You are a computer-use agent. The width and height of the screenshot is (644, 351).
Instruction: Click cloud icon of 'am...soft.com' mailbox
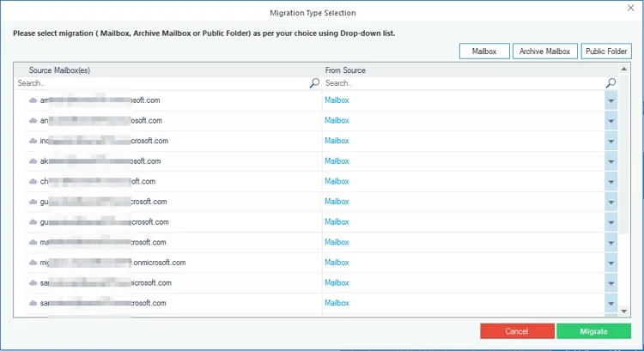pyautogui.click(x=33, y=100)
